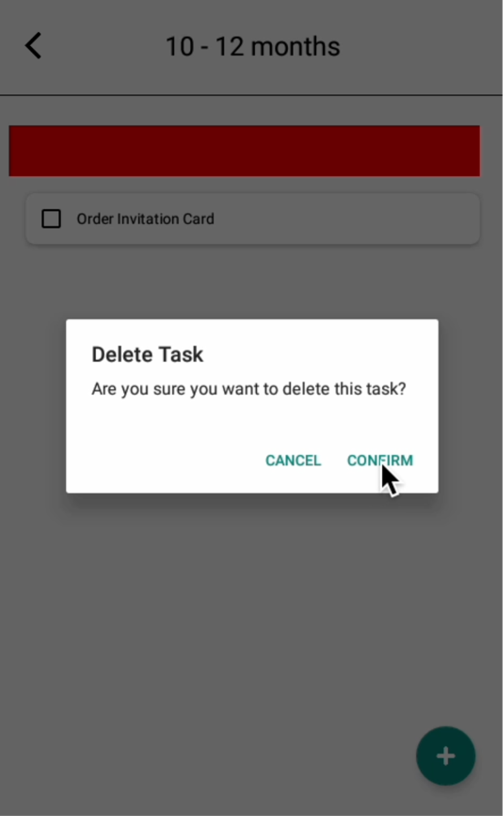Image resolution: width=504 pixels, height=817 pixels.
Task: Choose CANCEL to keep the task
Action: pyautogui.click(x=293, y=460)
